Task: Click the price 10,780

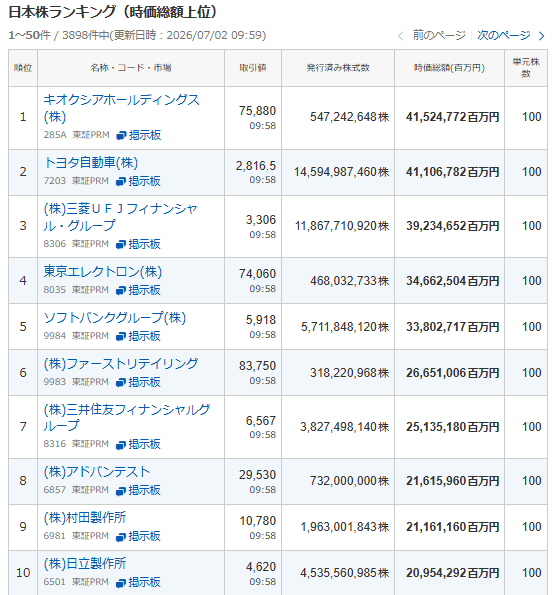Action: tap(258, 521)
